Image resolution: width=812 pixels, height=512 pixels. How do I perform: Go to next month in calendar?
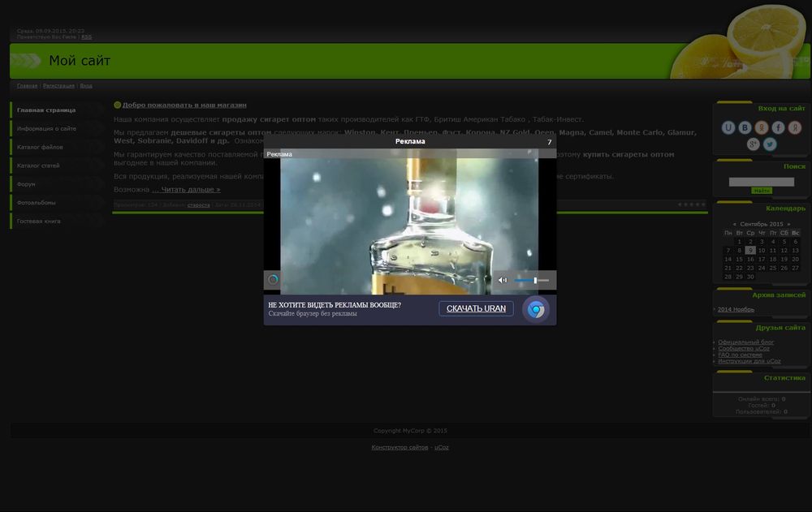coord(788,224)
